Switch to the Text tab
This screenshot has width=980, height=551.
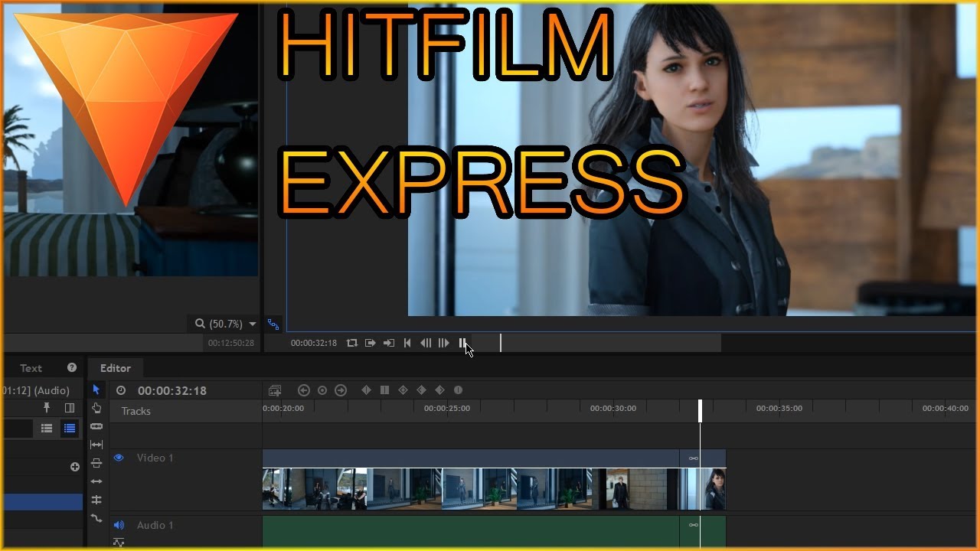coord(31,368)
